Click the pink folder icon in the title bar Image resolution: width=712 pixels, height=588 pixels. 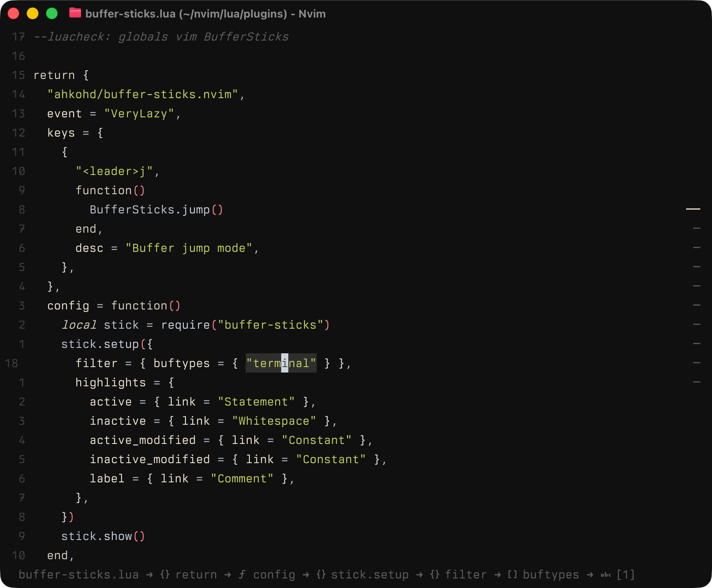[x=75, y=13]
